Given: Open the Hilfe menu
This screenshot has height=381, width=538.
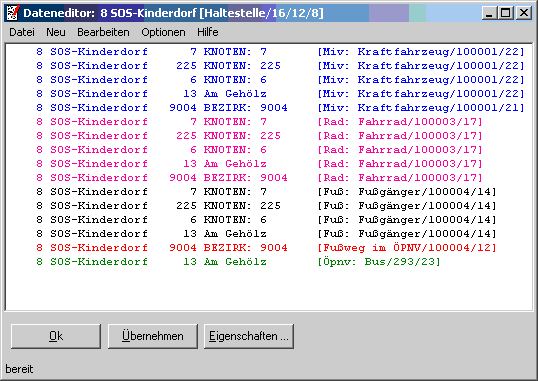Looking at the screenshot, I should click(208, 32).
